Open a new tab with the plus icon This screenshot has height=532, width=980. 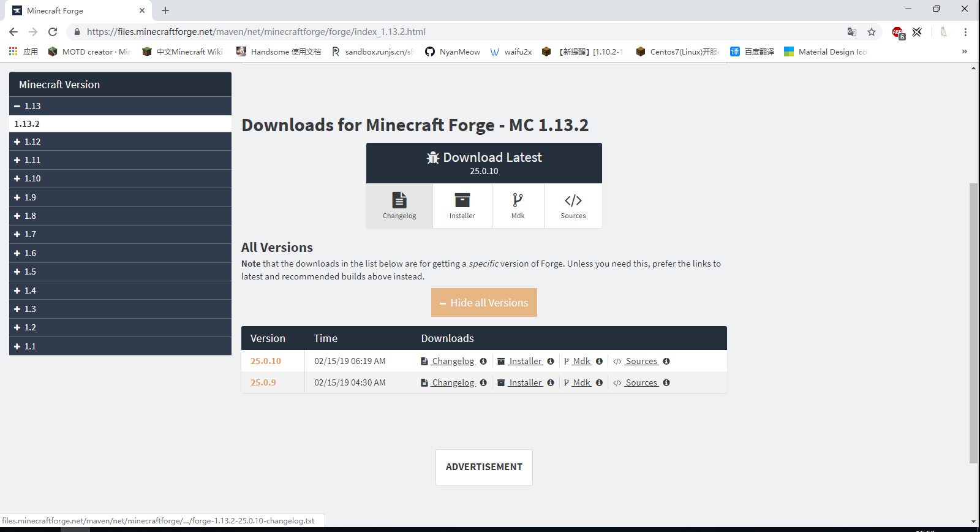(165, 10)
